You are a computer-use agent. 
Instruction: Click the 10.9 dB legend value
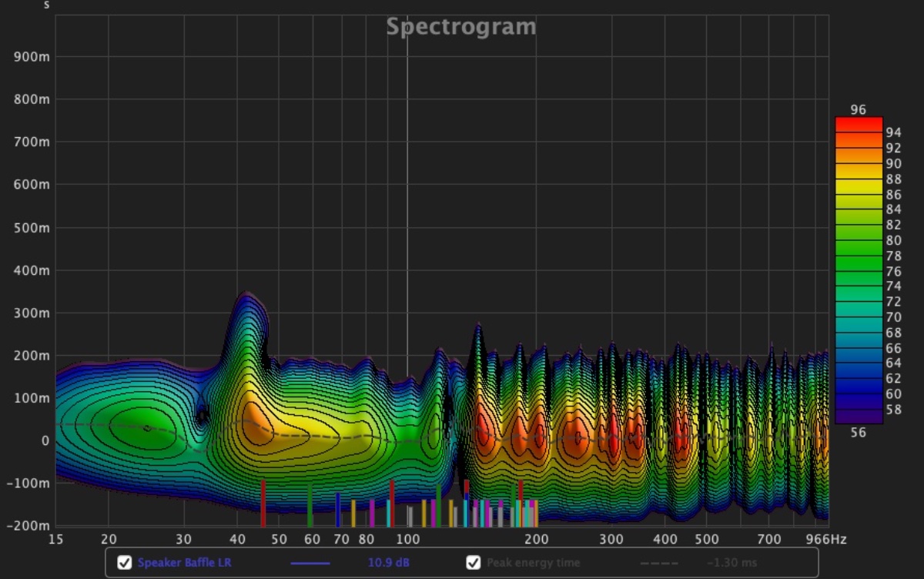pos(388,563)
